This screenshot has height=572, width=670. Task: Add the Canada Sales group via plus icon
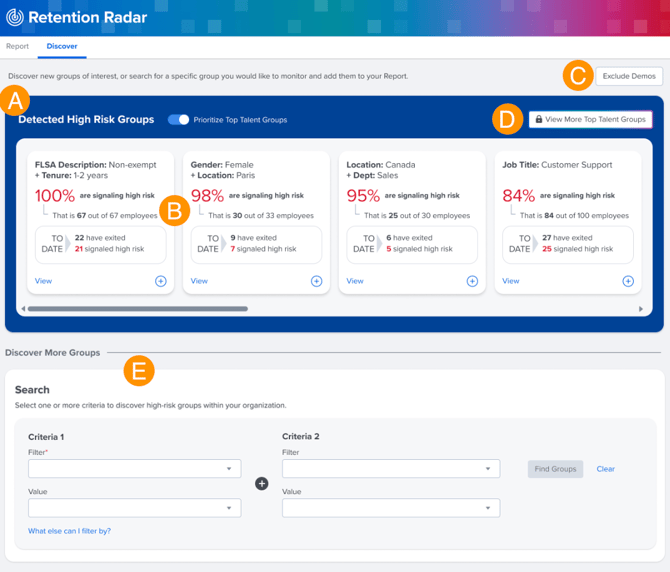click(472, 281)
